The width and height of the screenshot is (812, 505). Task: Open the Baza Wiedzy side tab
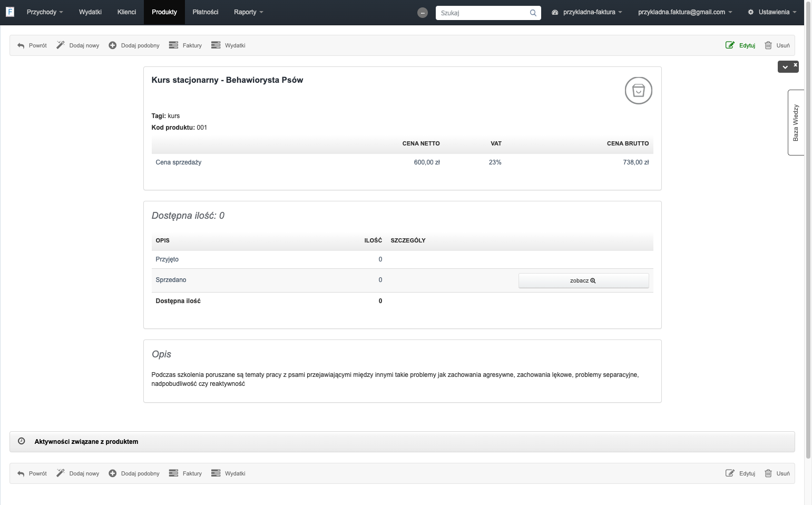click(796, 122)
